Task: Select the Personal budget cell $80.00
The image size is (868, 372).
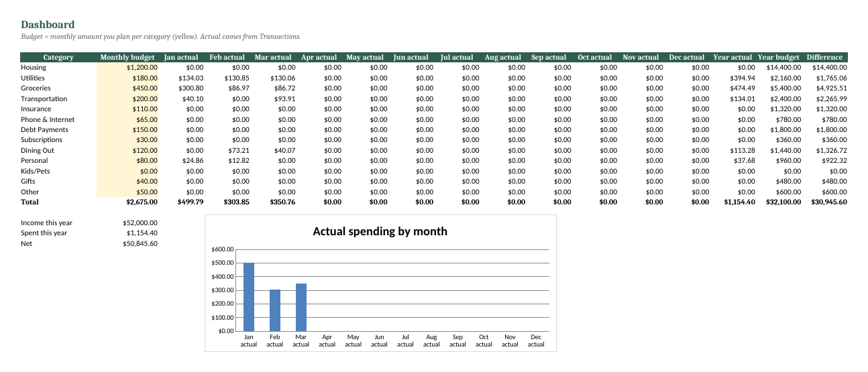Action: coord(128,160)
